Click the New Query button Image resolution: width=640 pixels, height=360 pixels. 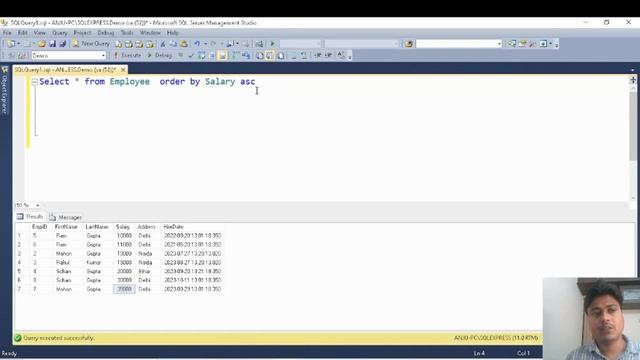(91, 44)
